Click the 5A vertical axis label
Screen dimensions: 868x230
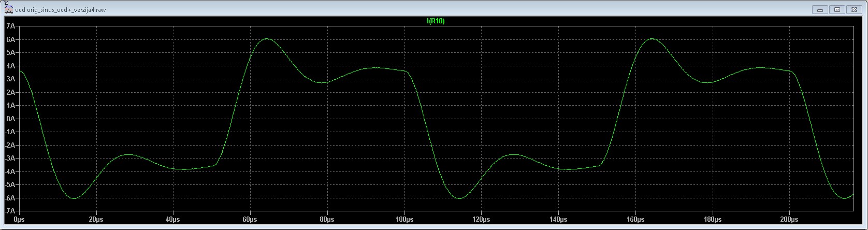pyautogui.click(x=10, y=52)
